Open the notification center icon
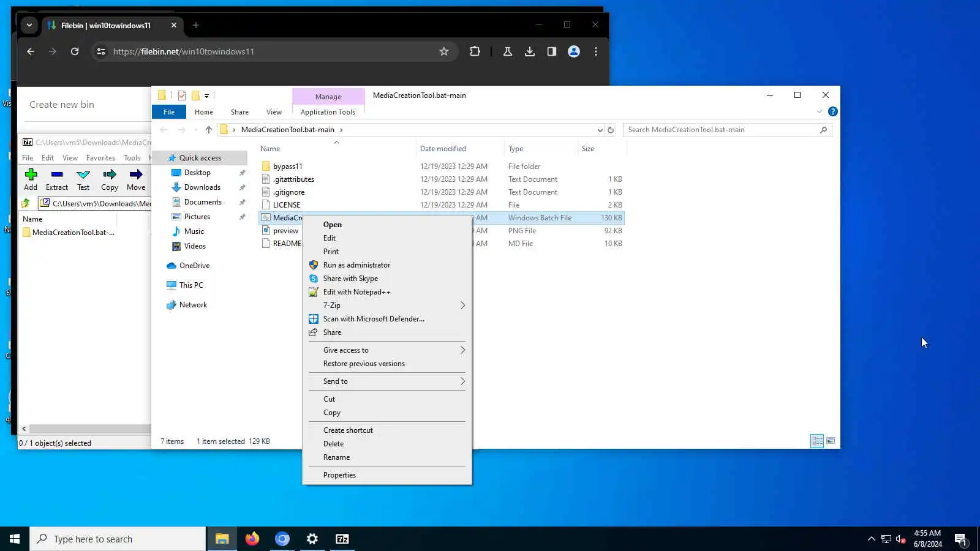 click(x=960, y=539)
